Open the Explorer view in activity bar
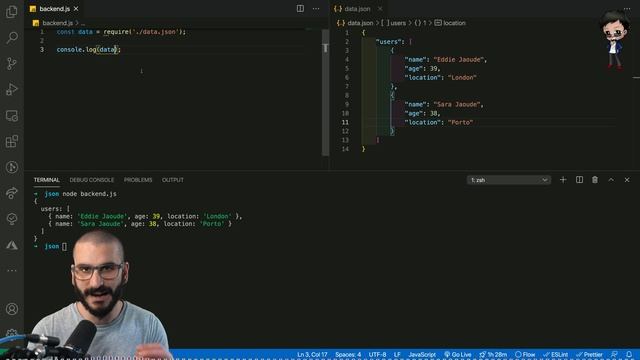 [12, 12]
